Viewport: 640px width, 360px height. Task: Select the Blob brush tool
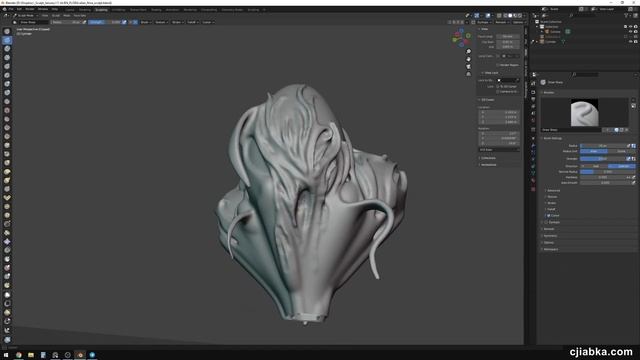[x=7, y=93]
